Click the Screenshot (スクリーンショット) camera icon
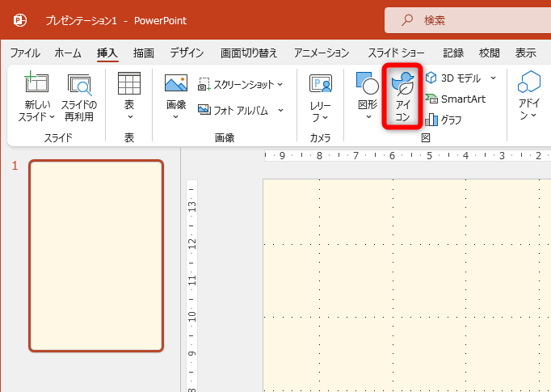The width and height of the screenshot is (551, 392). point(204,84)
